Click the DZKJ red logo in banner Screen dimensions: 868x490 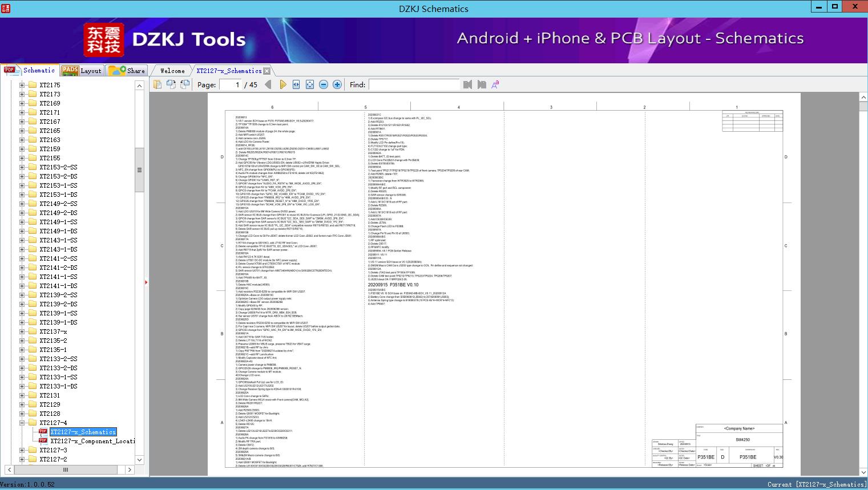pos(104,39)
